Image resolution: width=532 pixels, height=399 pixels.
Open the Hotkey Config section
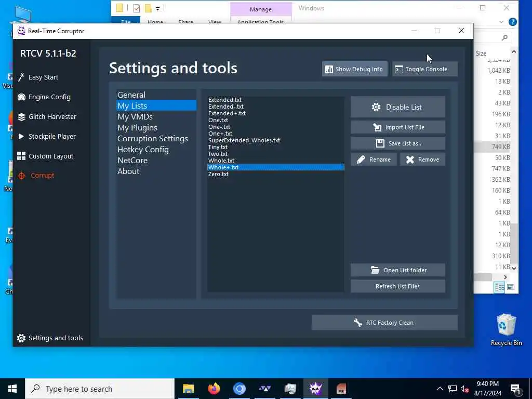(156, 149)
